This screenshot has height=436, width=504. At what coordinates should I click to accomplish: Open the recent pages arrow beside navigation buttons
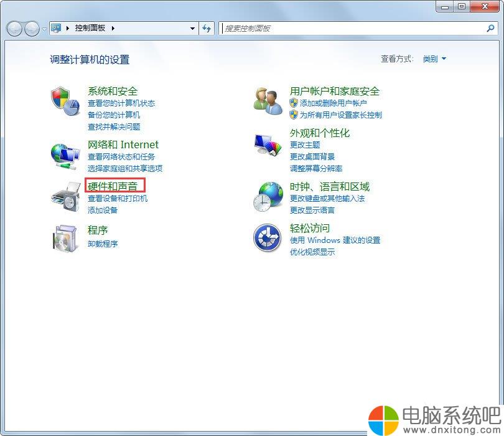point(44,29)
